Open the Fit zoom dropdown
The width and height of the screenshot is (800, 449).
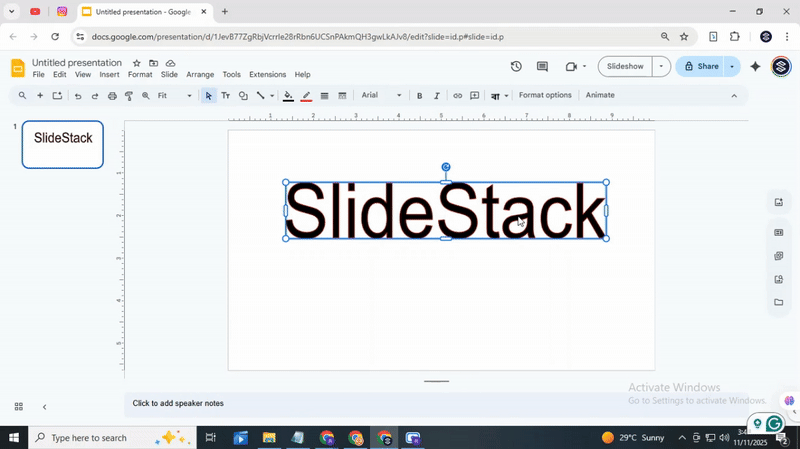tap(175, 96)
